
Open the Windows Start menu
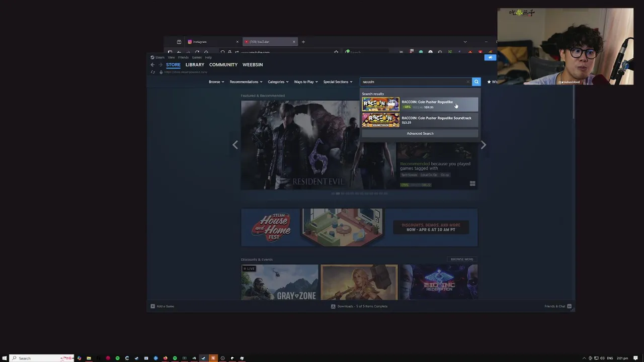pyautogui.click(x=5, y=358)
